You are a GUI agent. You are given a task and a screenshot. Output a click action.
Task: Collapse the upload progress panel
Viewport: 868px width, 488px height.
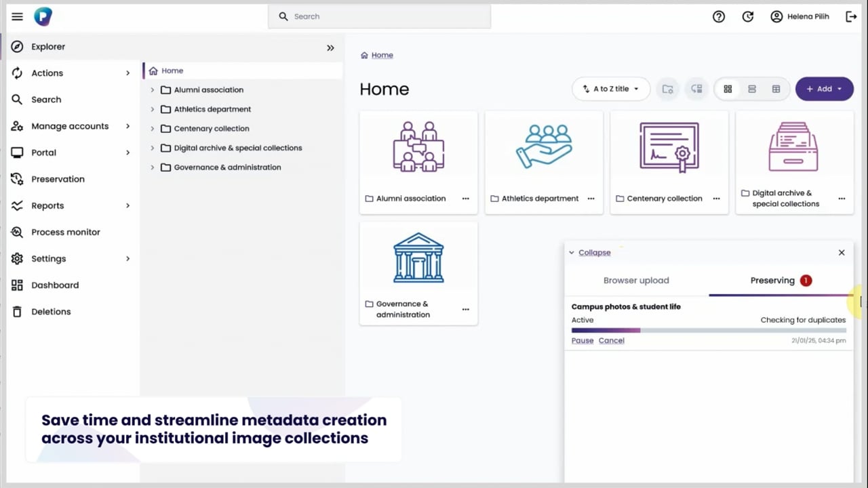590,253
